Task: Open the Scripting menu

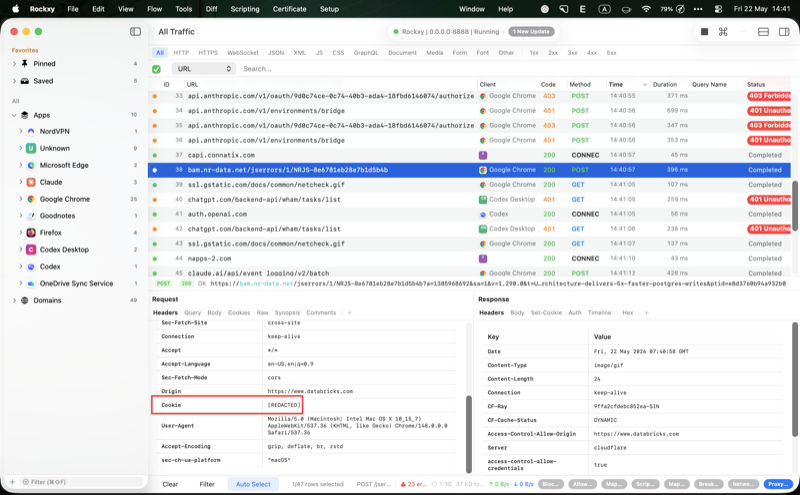Action: point(244,9)
